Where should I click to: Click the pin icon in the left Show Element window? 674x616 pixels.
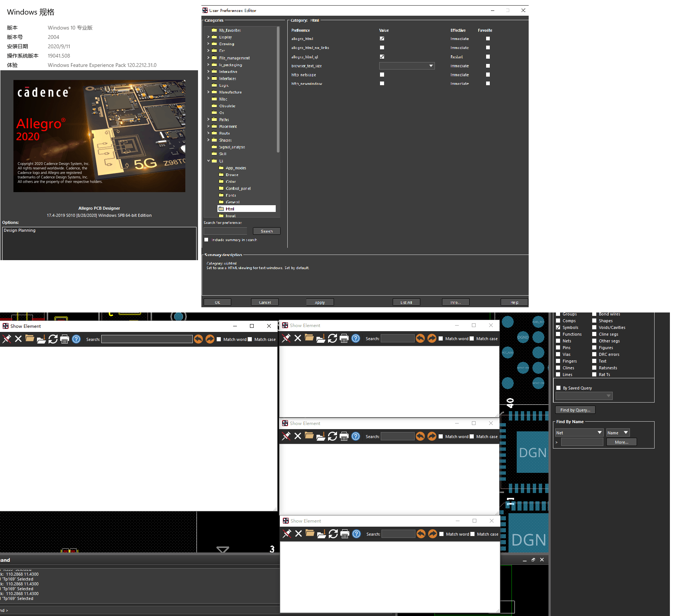pyautogui.click(x=7, y=339)
